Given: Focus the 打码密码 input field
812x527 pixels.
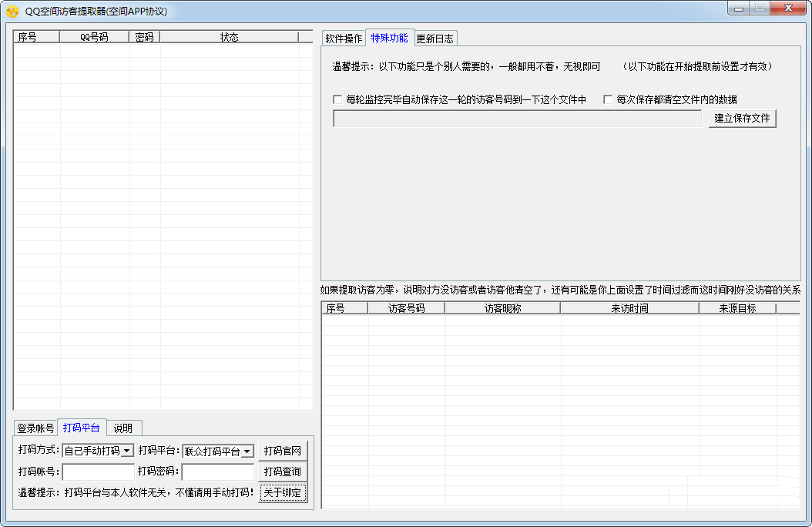Looking at the screenshot, I should (x=218, y=472).
